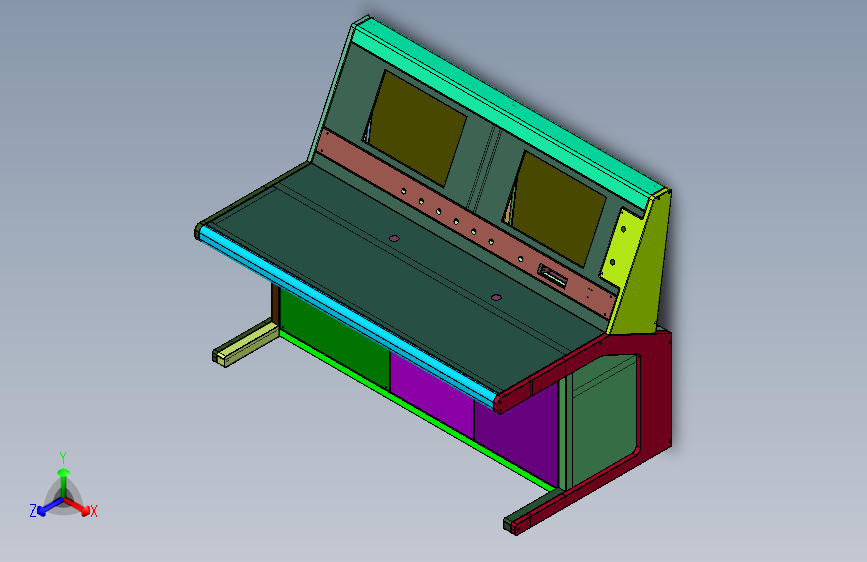Viewport: 867px width, 562px height.
Task: Select the yellow-green bracket plate with holes
Action: pyautogui.click(x=620, y=247)
